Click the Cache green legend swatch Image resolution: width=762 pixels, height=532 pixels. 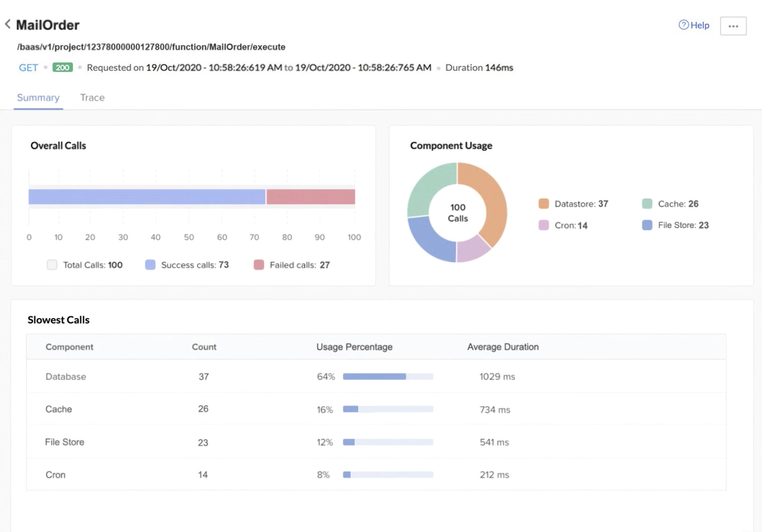[x=647, y=204]
